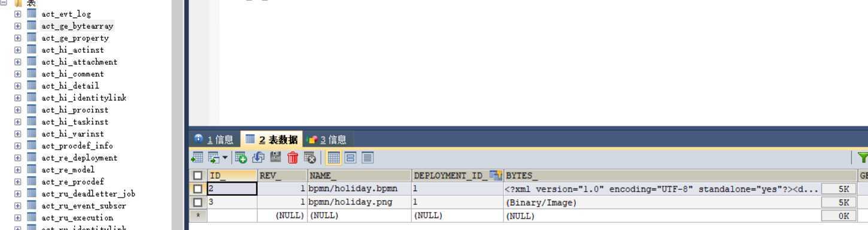This screenshot has width=868, height=230.
Task: Switch to grid view mode icon
Action: click(x=334, y=158)
